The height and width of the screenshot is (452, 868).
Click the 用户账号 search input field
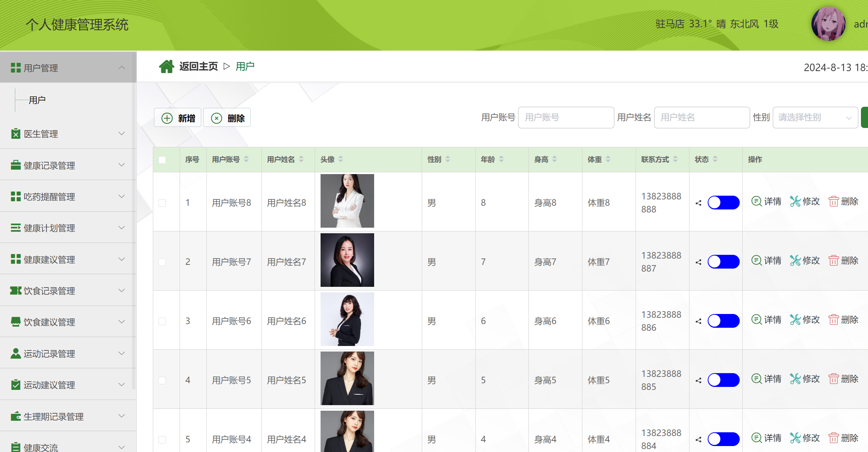[x=566, y=118]
